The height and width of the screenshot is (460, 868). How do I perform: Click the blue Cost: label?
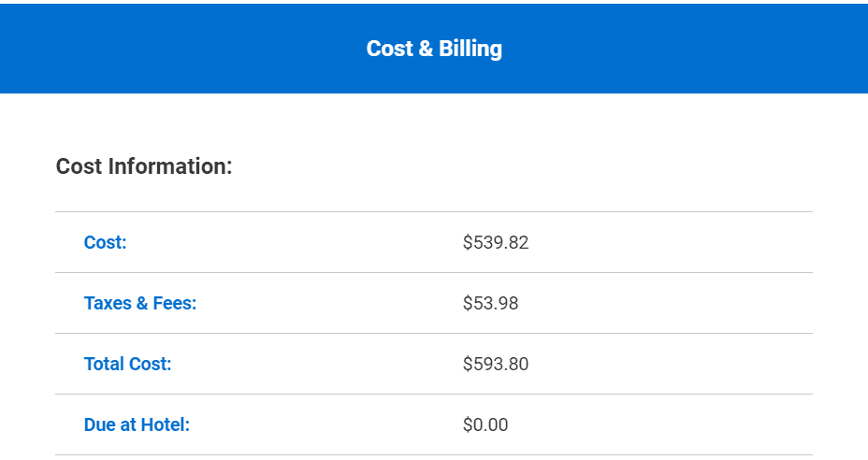coord(105,242)
